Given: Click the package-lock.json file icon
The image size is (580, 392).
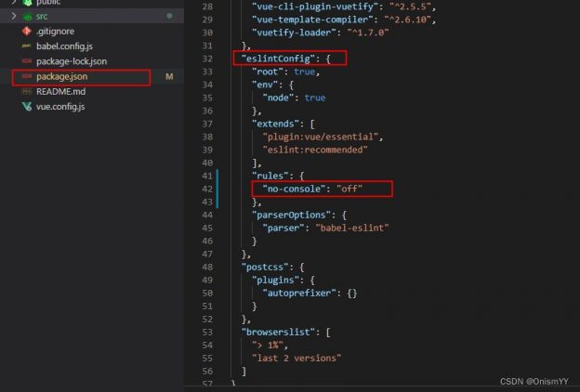Looking at the screenshot, I should click(x=27, y=61).
